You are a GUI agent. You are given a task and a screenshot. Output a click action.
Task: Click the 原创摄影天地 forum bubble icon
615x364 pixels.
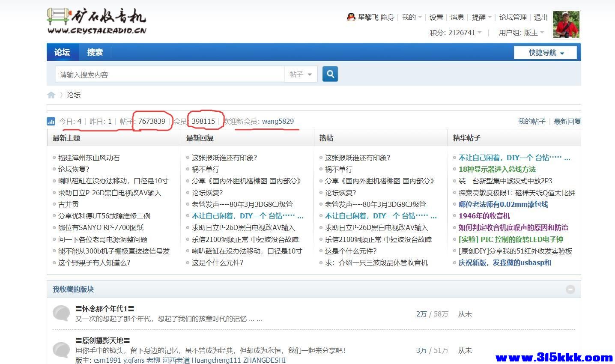[x=61, y=350]
